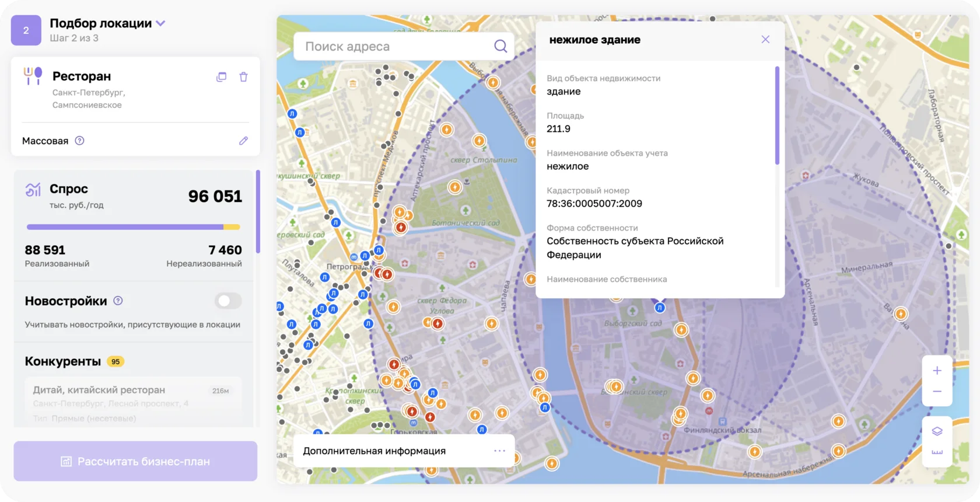Click the Рассчитать бизнес-план button
This screenshot has width=980, height=502.
coord(135,461)
